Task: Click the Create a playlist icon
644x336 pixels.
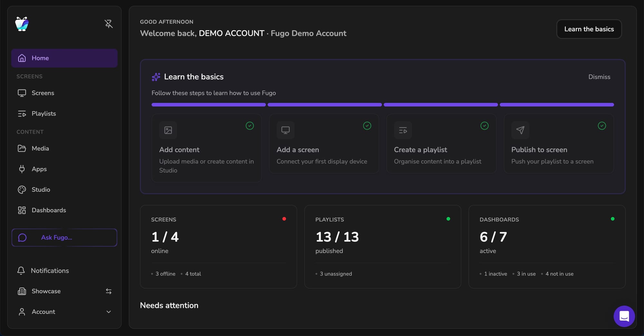Action: tap(403, 130)
